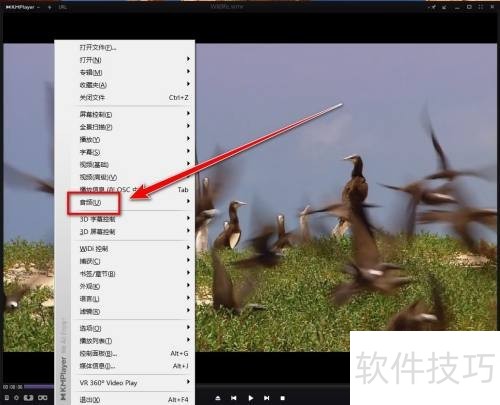Open the 播放列表(T) submenu
Image resolution: width=500 pixels, height=405 pixels.
133,341
